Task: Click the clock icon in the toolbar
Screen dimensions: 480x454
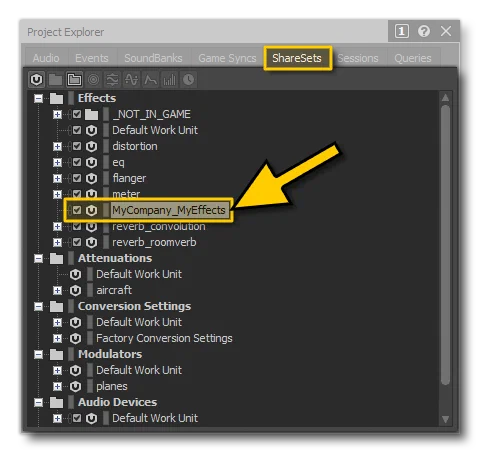Action: click(188, 80)
